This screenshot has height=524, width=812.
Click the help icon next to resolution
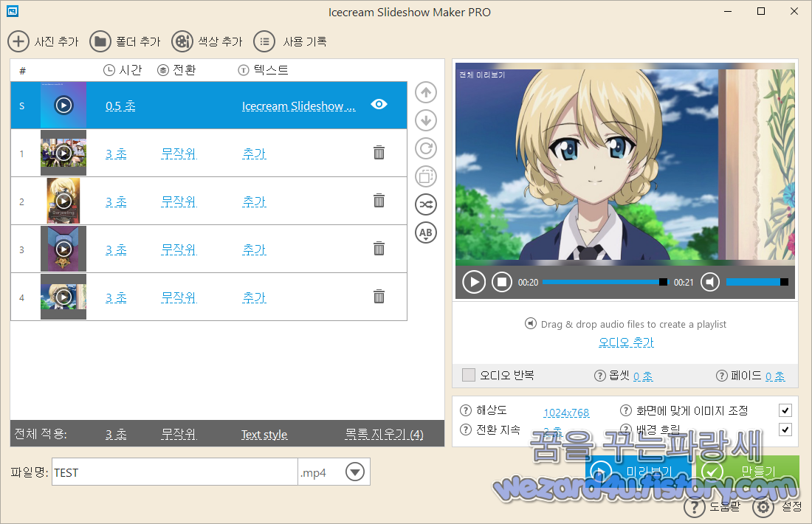click(466, 410)
